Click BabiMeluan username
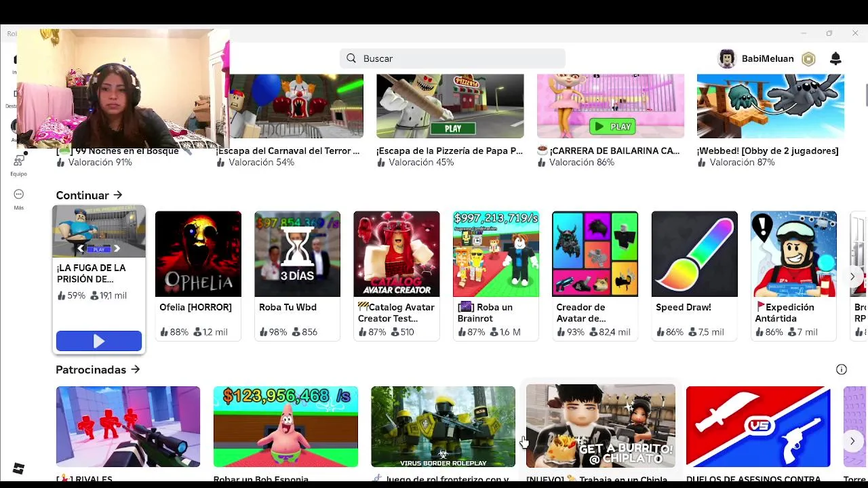 pos(768,59)
